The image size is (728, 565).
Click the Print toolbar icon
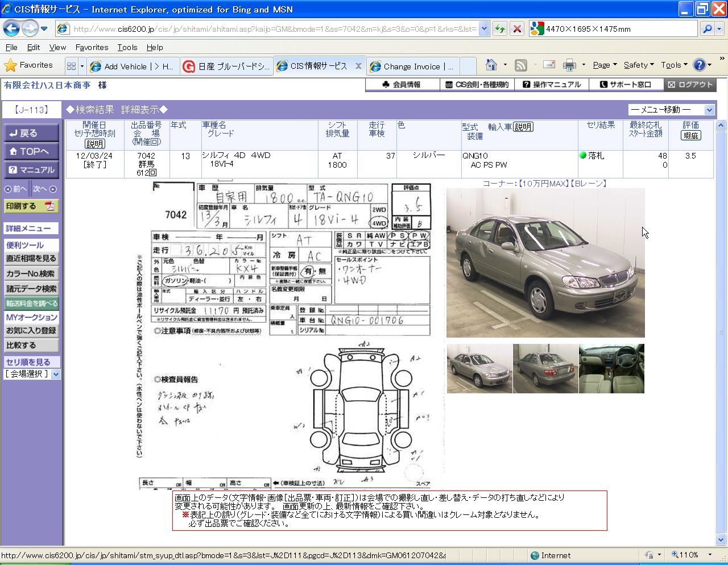[x=569, y=65]
